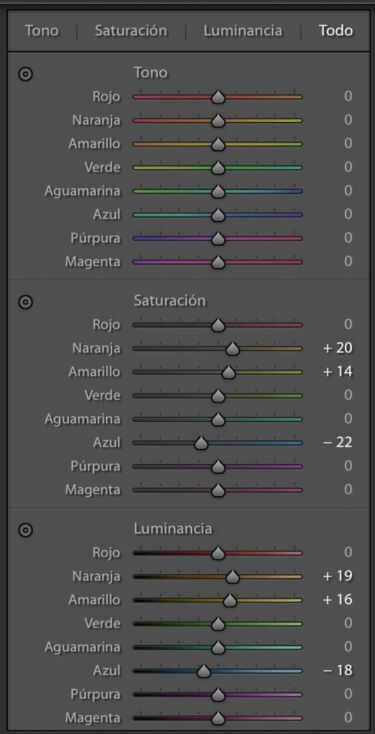Click the Magenta tone slider handle
Viewport: 375px width, 734px height.
218,263
